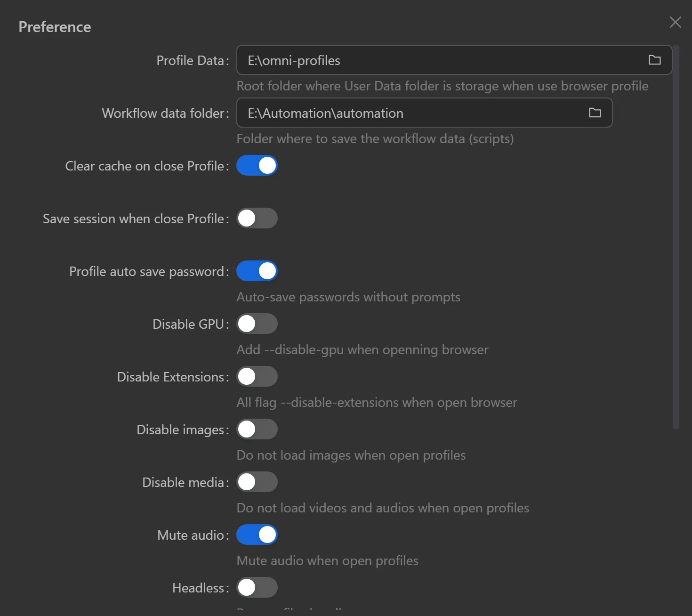Click the "Auto-save passwords without prompts" hint text
Image resolution: width=692 pixels, height=616 pixels.
tap(348, 297)
